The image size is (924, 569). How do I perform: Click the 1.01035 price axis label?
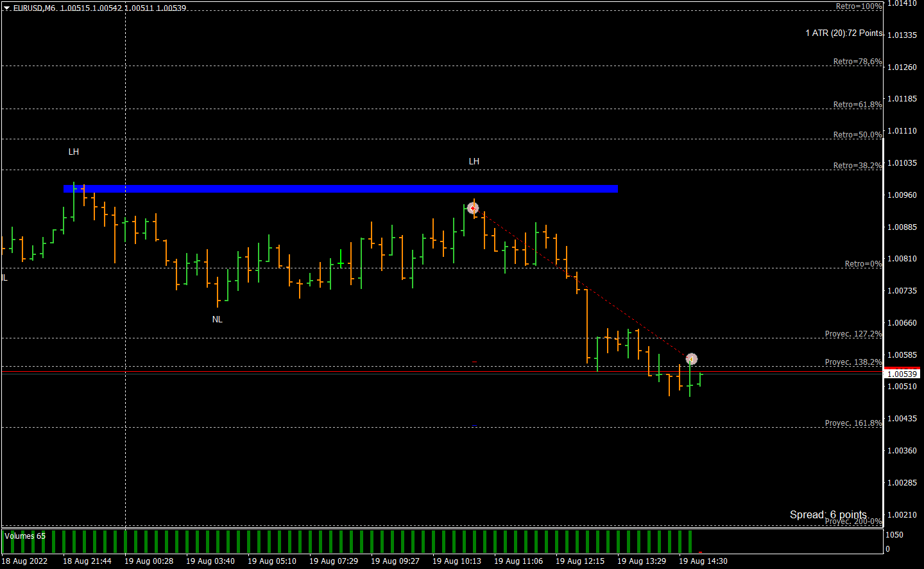pos(902,163)
